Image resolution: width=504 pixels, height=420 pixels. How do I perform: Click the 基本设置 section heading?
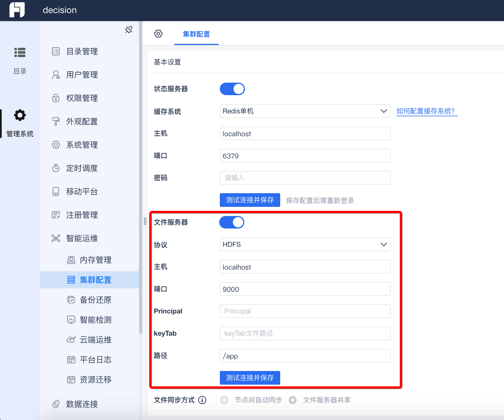(167, 62)
